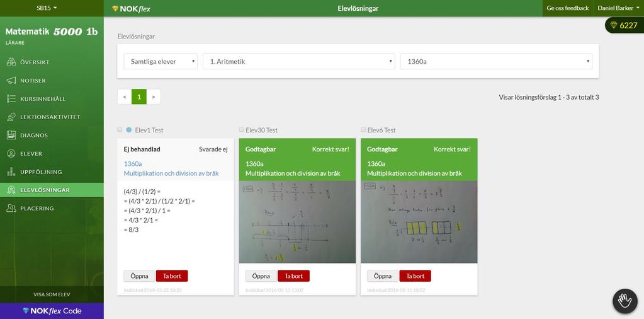Click the Elever person icon
Viewport: 644px width, 319px height.
click(x=11, y=153)
